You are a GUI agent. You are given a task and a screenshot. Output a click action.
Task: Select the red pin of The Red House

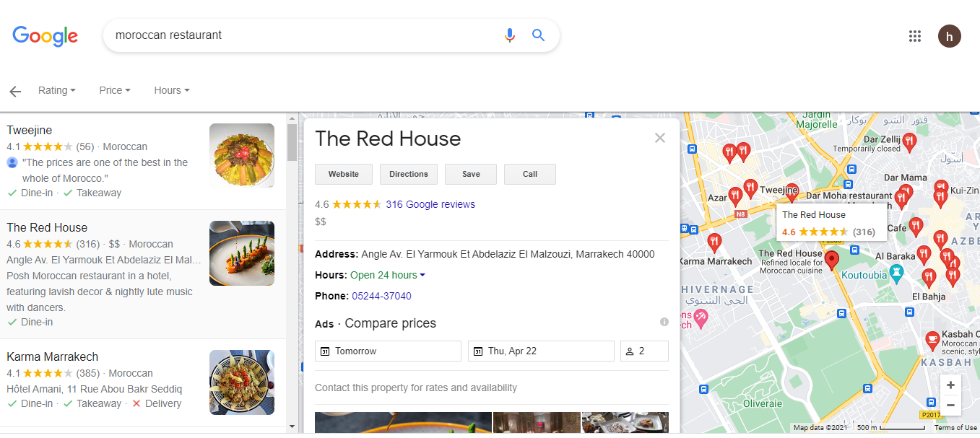(831, 260)
